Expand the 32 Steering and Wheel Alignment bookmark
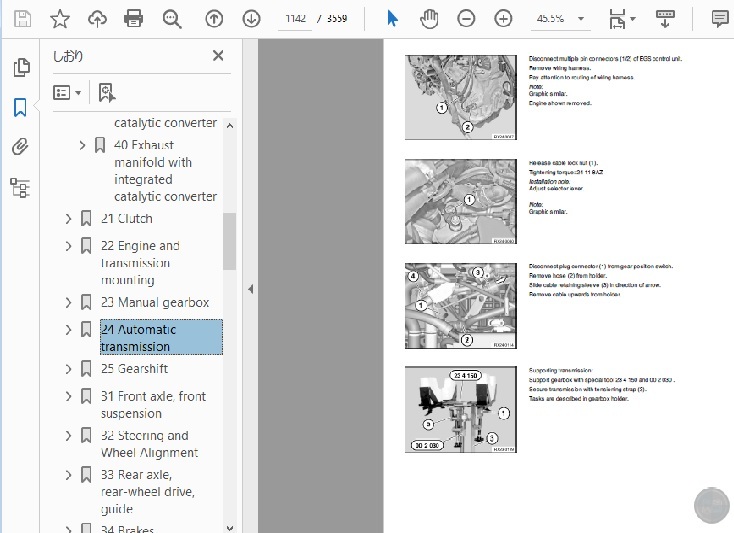The height and width of the screenshot is (533, 734). (x=68, y=436)
